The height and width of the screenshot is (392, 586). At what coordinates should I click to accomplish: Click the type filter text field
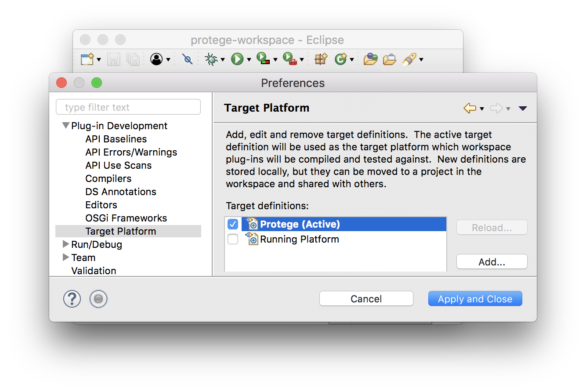[x=128, y=107]
